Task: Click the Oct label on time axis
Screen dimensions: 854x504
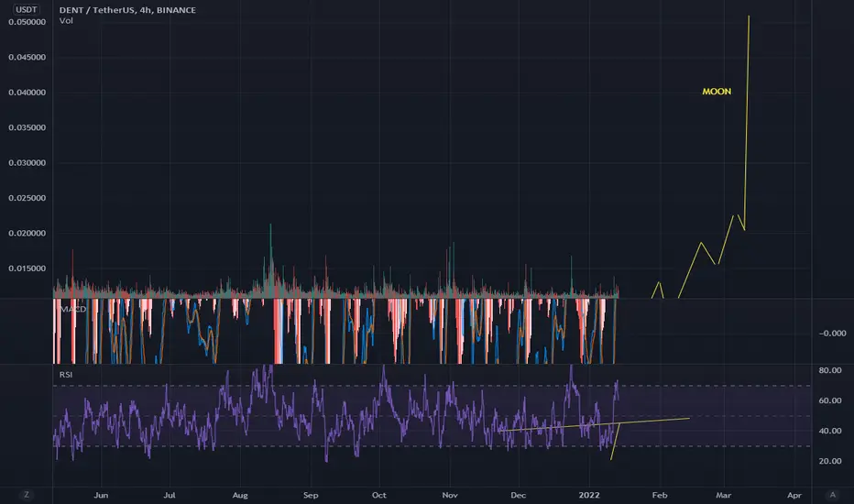Action: coord(379,495)
